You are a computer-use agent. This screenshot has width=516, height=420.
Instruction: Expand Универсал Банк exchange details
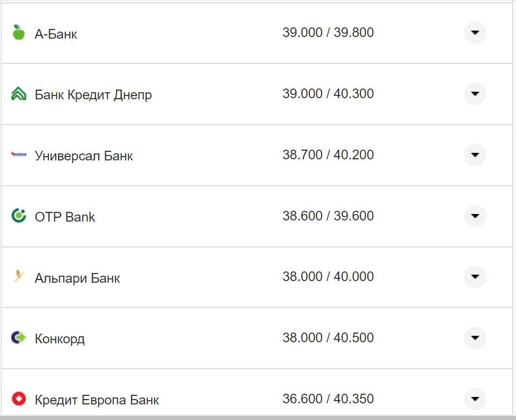(x=475, y=155)
